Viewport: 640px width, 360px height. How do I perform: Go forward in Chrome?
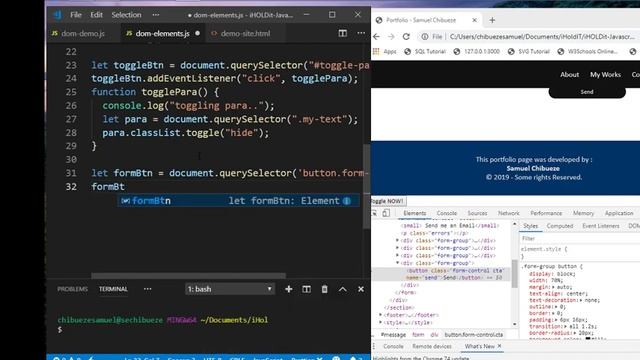tap(391, 37)
